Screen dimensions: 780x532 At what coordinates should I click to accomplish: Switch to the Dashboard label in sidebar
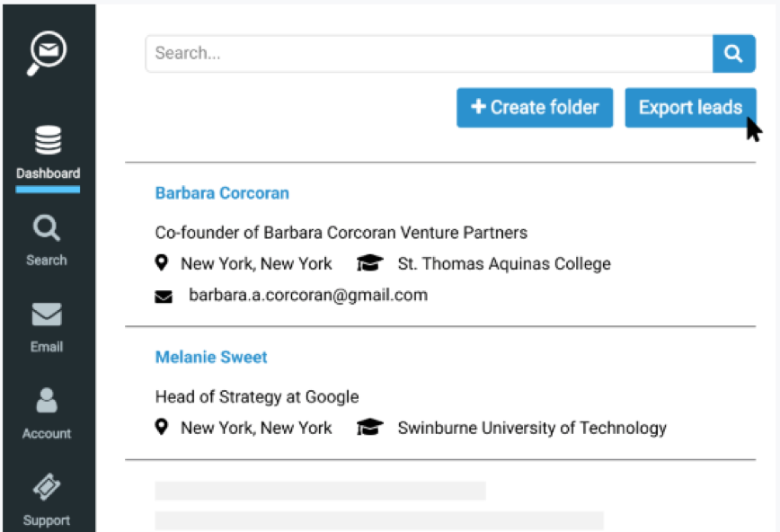(48, 173)
